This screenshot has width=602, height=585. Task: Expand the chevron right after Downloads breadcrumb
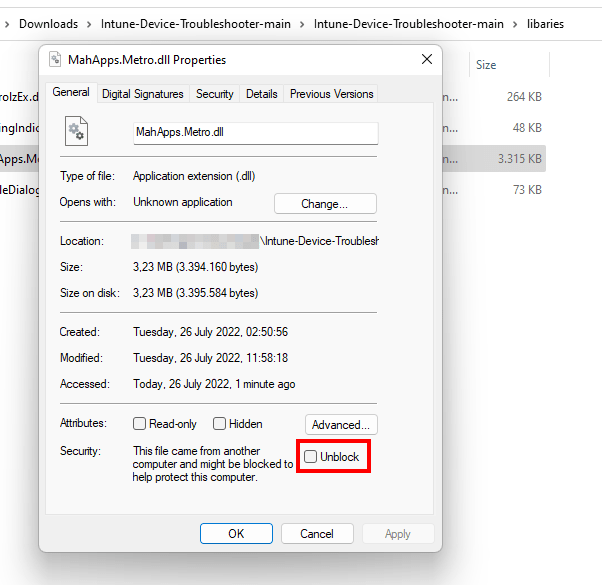coord(90,23)
